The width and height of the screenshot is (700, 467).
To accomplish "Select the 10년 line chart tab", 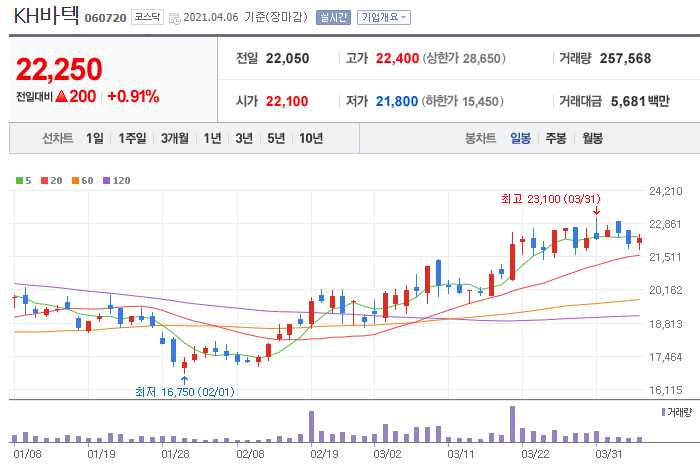I will (x=311, y=138).
